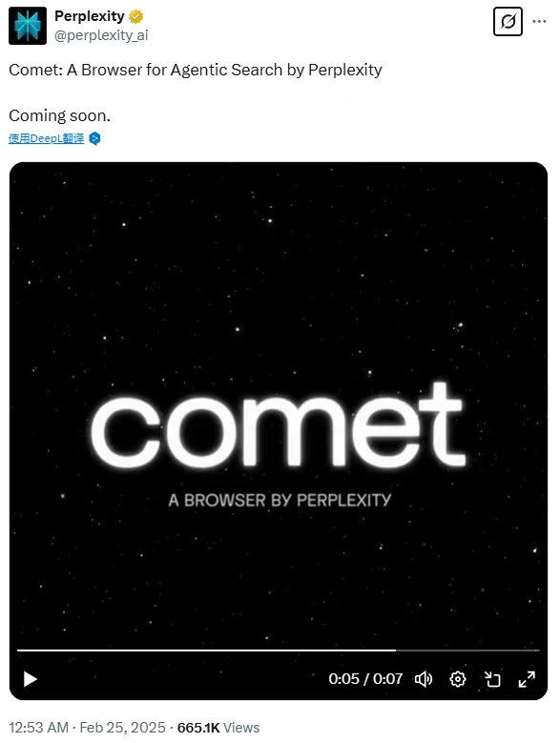The height and width of the screenshot is (743, 560).
Task: Open the Perplexity profile avatar
Action: pyautogui.click(x=28, y=26)
